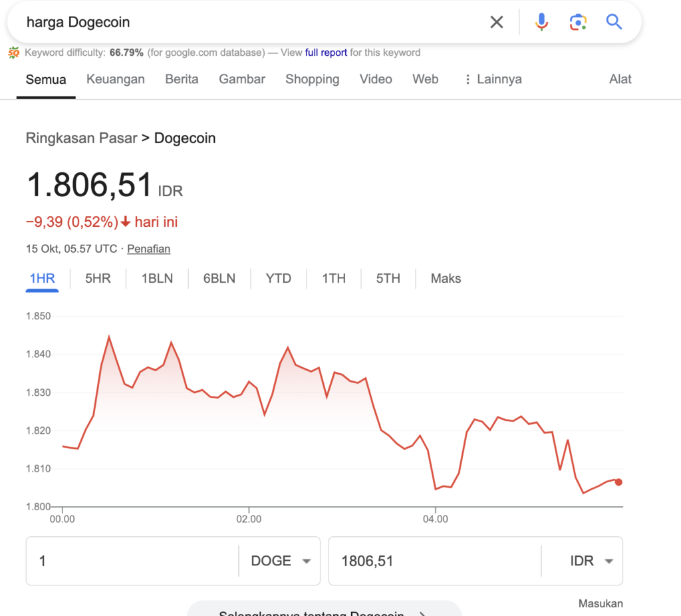
Task: Open the Gambar results tab
Action: coord(242,79)
